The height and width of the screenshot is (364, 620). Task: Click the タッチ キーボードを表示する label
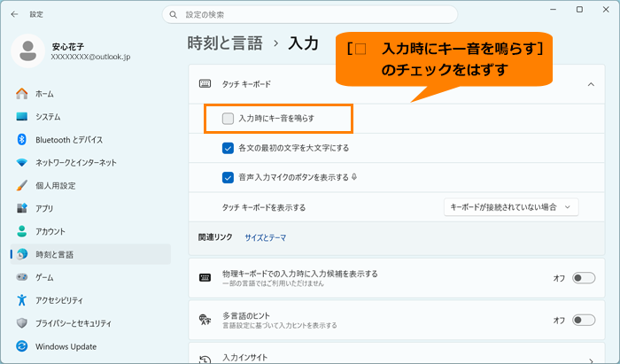point(264,207)
